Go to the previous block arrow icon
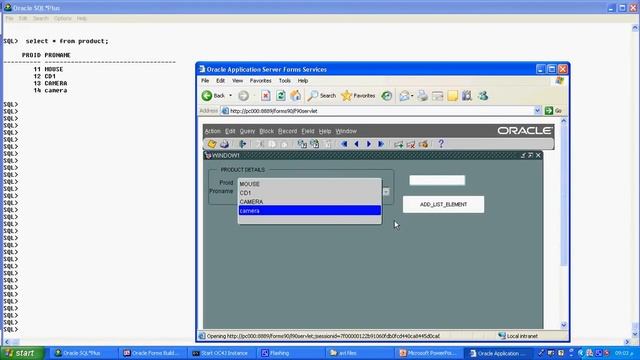640x360 pixels. (344, 144)
